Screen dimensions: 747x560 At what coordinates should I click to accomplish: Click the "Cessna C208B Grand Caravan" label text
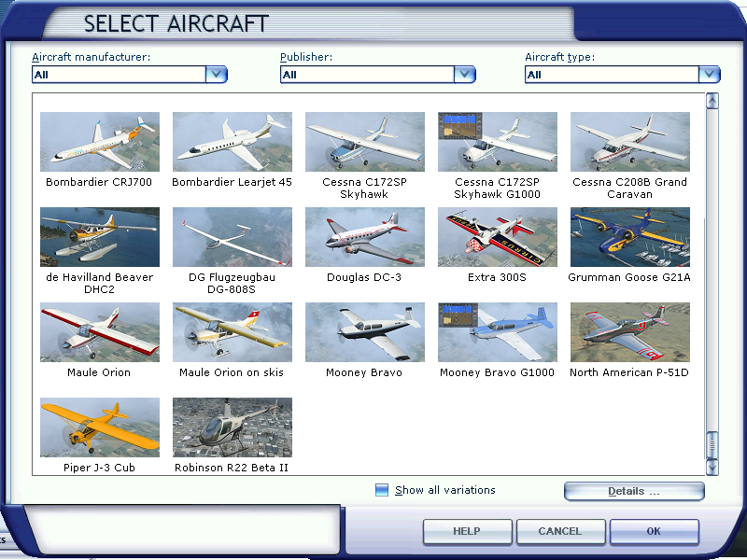[629, 189]
